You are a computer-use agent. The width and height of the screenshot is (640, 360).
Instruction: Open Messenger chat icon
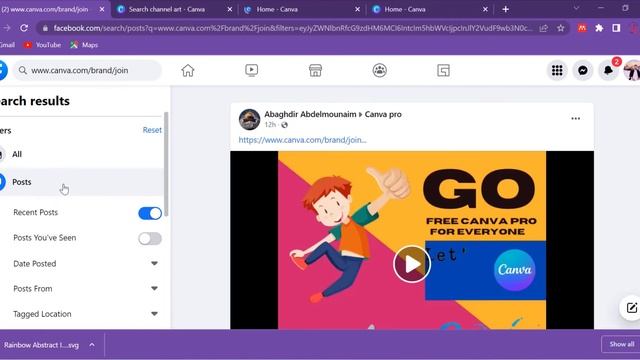(583, 70)
